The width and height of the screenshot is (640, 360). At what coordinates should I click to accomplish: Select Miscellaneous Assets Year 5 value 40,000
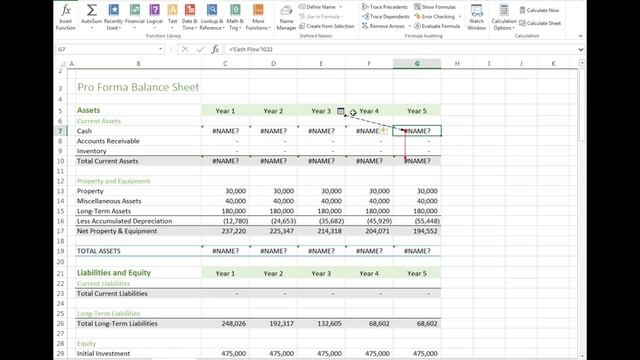(417, 201)
